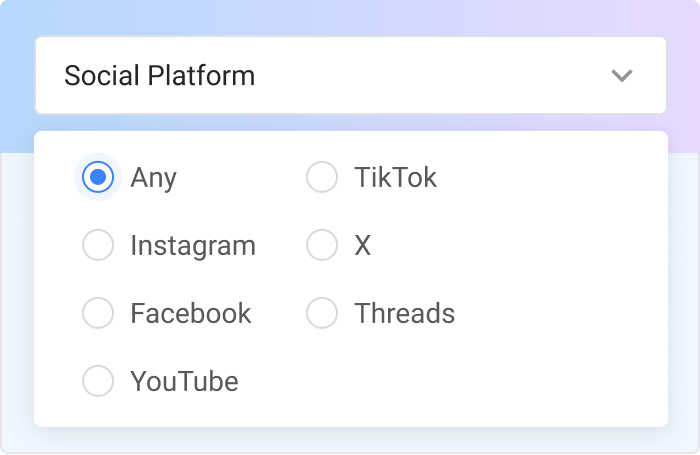700x455 pixels.
Task: Click the 'Threads' text label
Action: (x=404, y=314)
